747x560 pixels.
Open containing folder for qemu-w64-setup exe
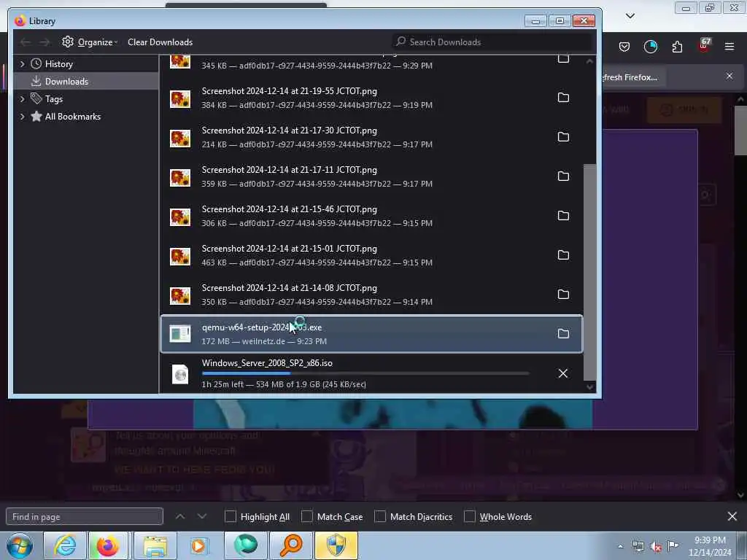coord(563,333)
